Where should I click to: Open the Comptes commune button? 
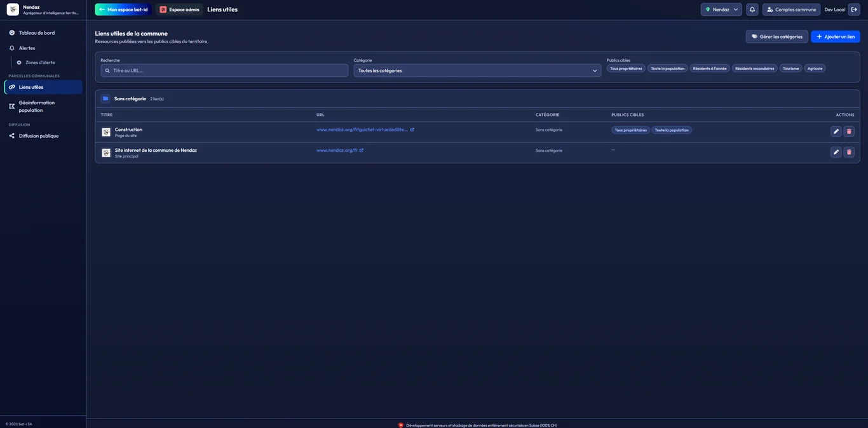click(791, 10)
